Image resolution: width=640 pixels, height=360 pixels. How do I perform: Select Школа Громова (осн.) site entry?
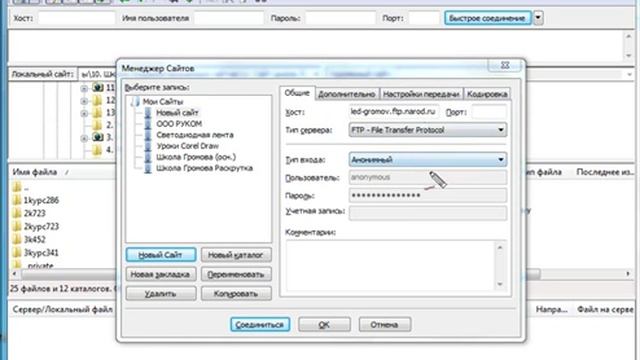[196, 157]
